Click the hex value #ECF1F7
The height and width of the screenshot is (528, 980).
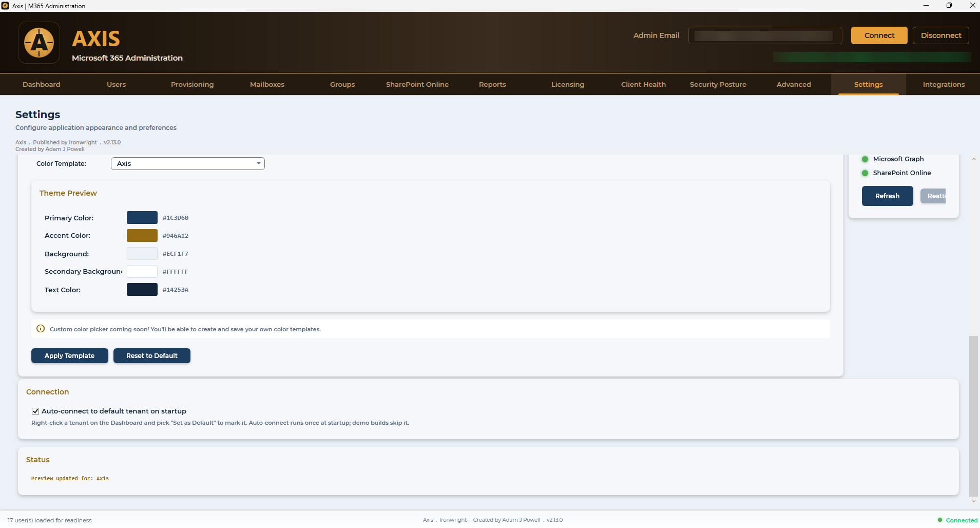(x=176, y=254)
